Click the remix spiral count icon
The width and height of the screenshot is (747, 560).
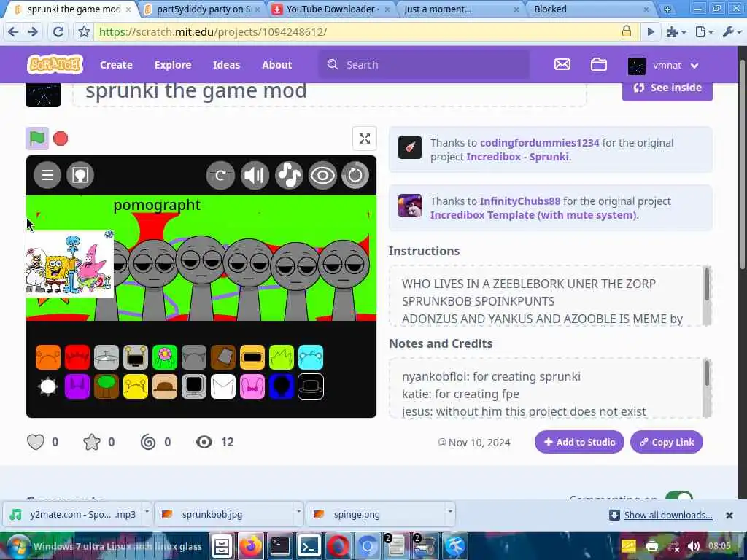click(x=148, y=443)
